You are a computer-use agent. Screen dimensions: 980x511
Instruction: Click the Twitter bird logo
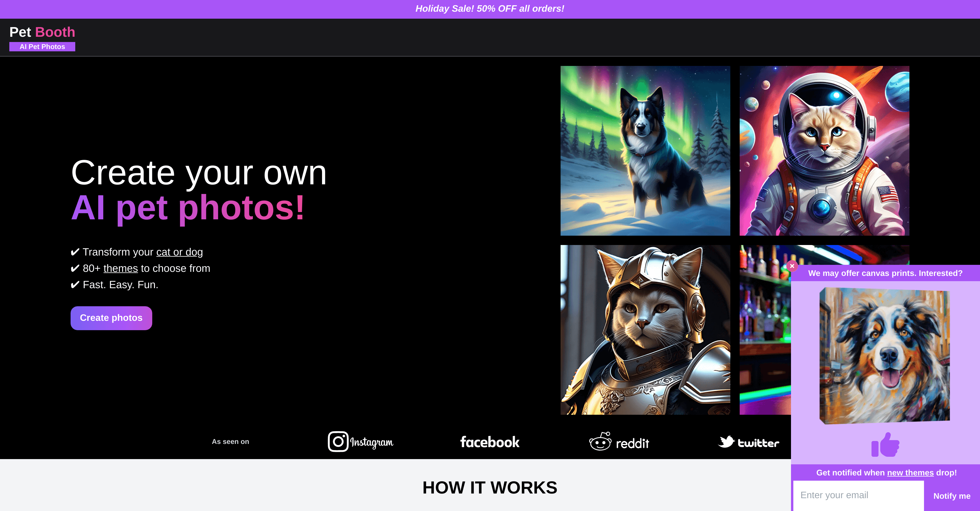(x=726, y=442)
